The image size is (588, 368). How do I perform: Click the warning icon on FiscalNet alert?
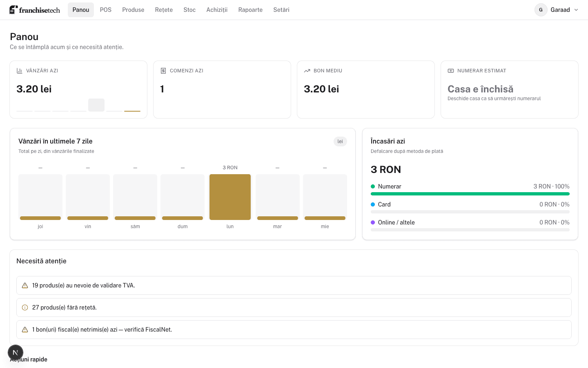pos(25,330)
